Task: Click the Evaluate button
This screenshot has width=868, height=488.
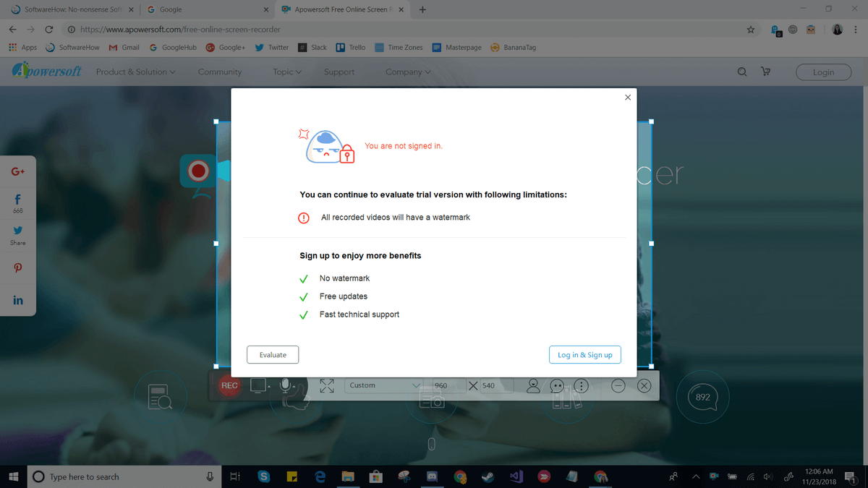Action: tap(273, 355)
